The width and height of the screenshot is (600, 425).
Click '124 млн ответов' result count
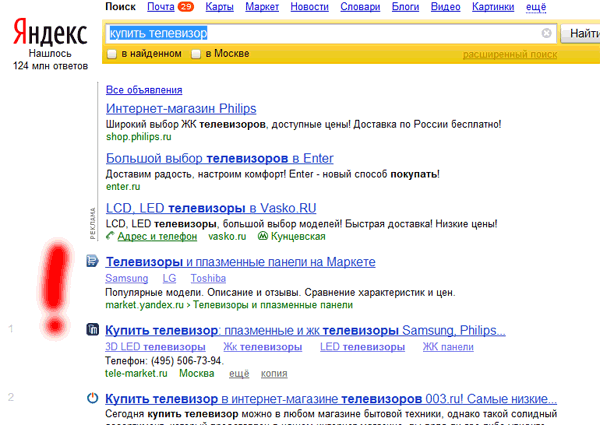pyautogui.click(x=51, y=66)
